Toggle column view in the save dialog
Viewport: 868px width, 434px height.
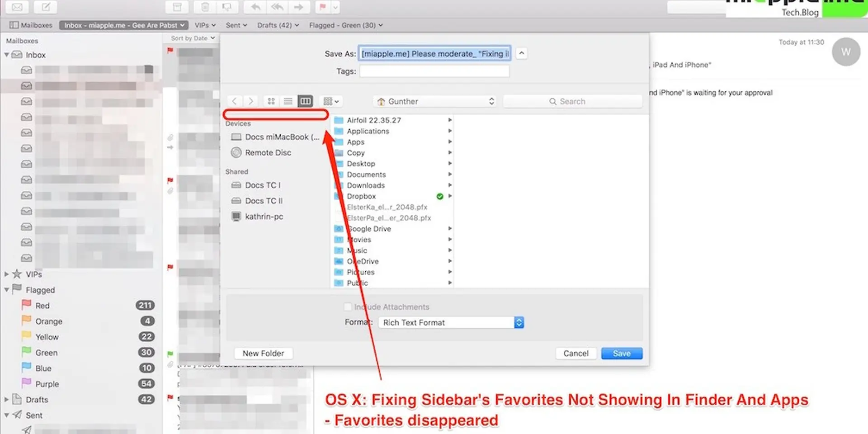(305, 101)
